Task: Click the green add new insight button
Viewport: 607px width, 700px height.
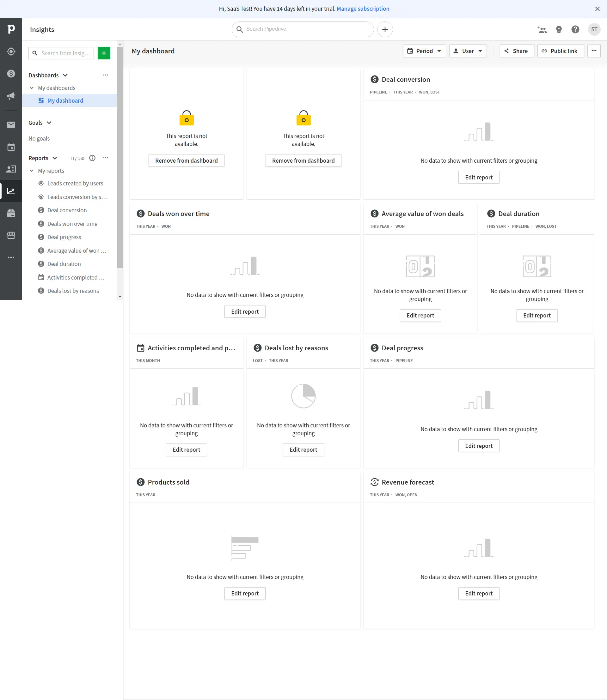Action: pos(104,53)
